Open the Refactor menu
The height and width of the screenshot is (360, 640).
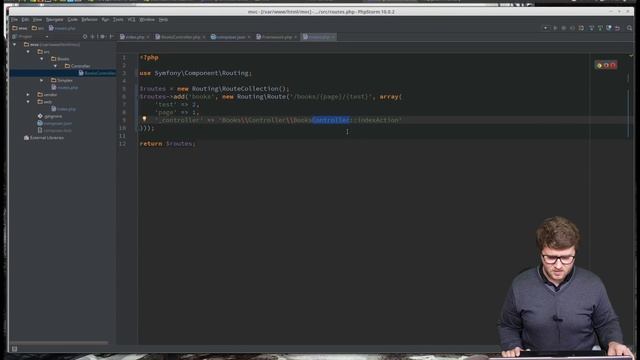(89, 20)
